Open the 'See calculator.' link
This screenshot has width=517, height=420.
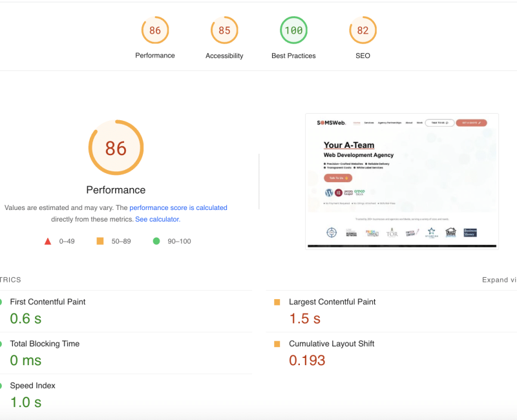(x=158, y=220)
